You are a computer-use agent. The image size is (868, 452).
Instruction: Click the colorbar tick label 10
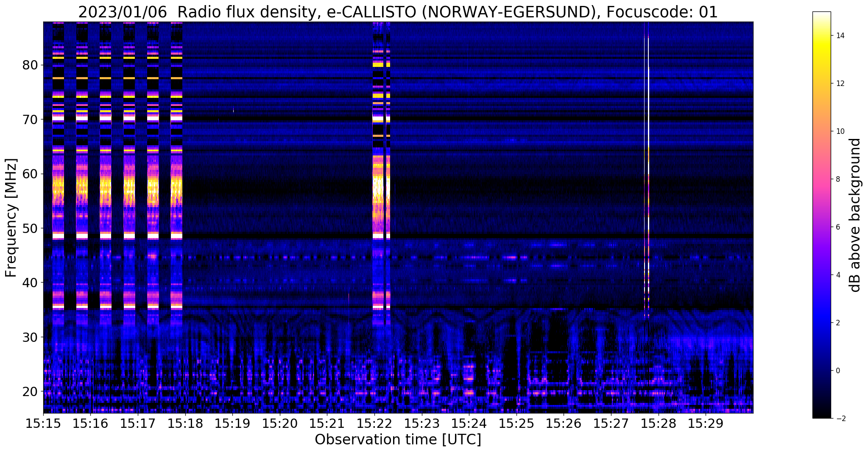pyautogui.click(x=840, y=131)
